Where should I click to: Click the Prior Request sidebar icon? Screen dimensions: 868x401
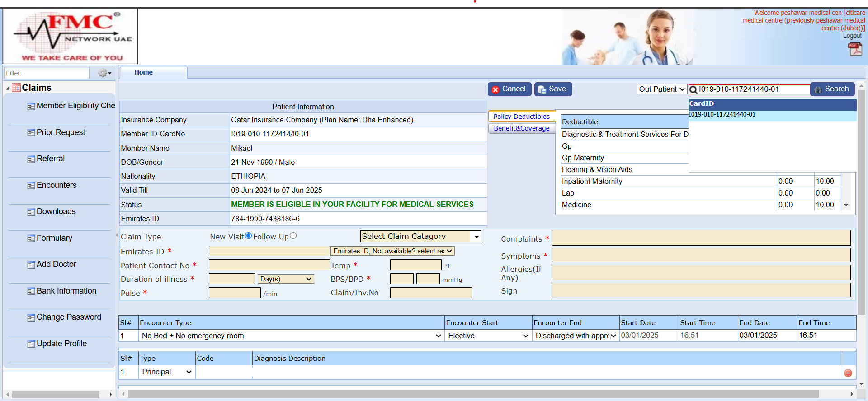[31, 133]
